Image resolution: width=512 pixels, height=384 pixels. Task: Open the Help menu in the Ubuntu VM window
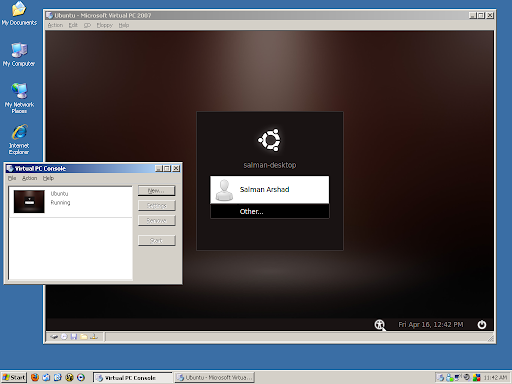[x=124, y=25]
